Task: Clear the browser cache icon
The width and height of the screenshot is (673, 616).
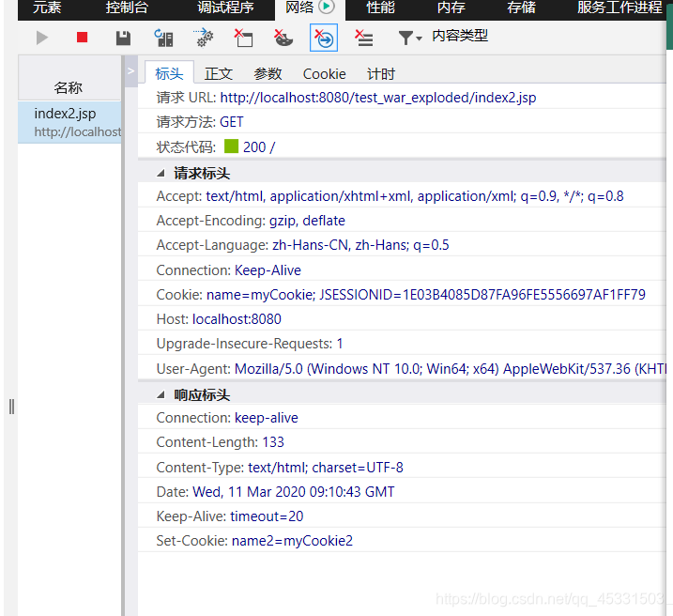Action: 243,38
